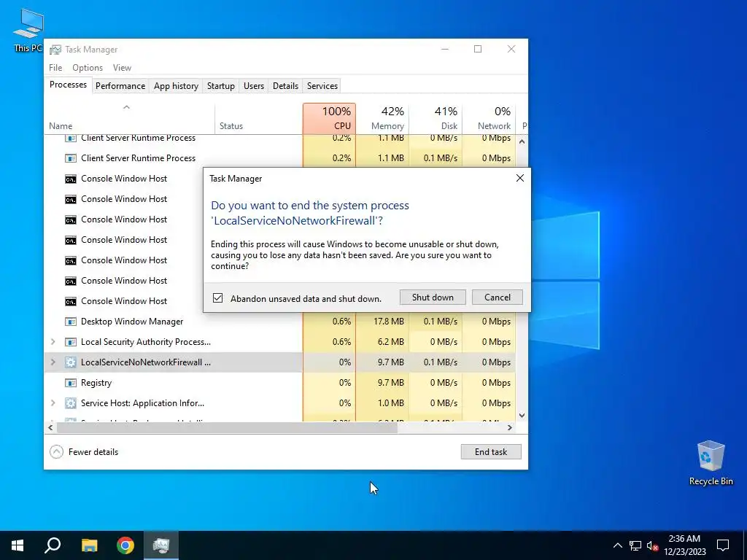Show hidden system tray icons

tap(617, 545)
